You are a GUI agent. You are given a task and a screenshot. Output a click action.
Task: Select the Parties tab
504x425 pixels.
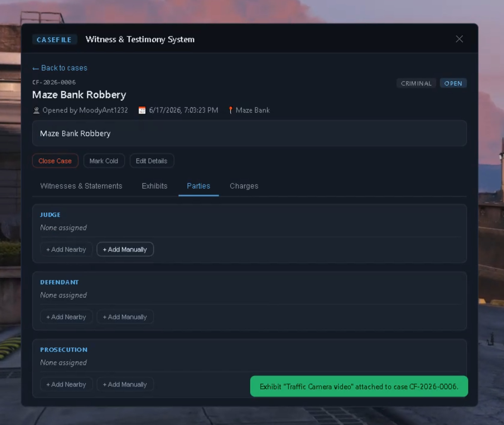pyautogui.click(x=198, y=186)
